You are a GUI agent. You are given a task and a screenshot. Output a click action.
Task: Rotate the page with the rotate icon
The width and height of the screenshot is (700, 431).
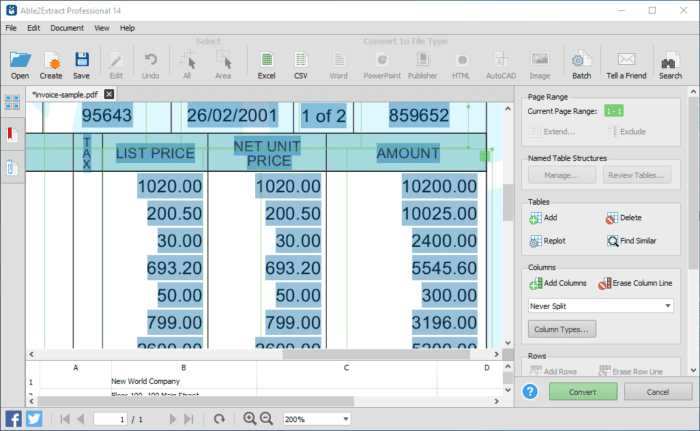point(219,419)
